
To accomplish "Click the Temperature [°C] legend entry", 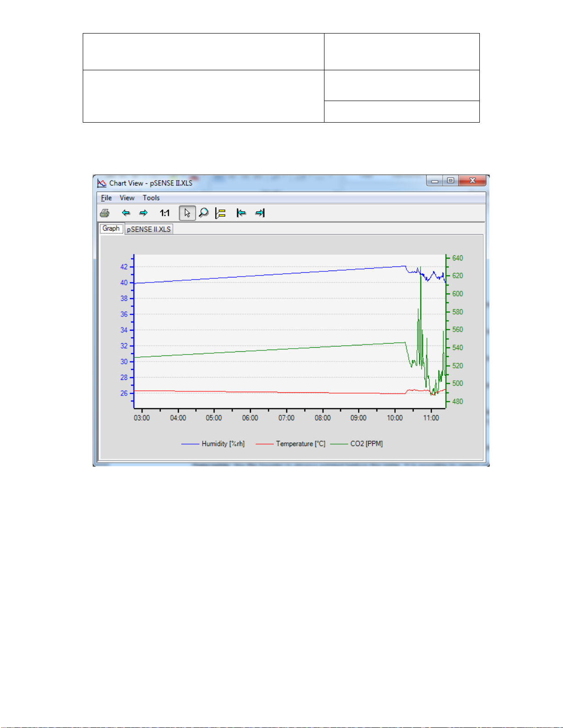I will point(290,444).
